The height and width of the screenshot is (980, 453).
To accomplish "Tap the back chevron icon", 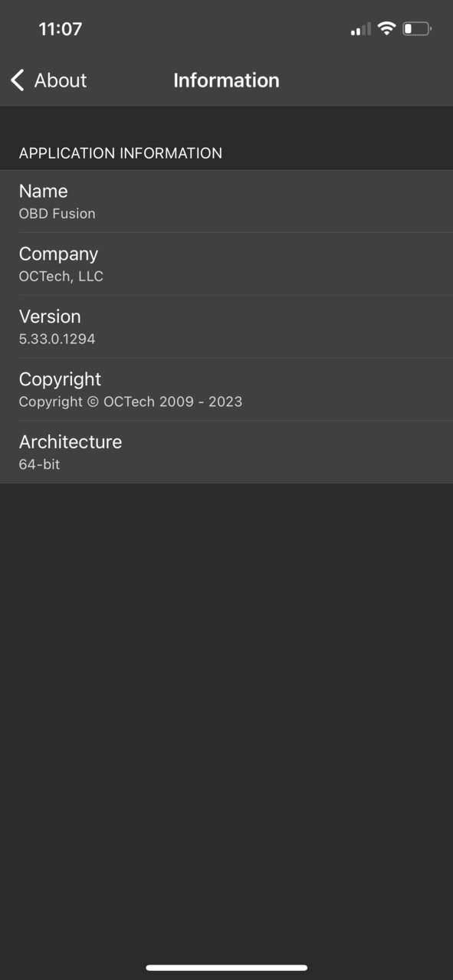I will pyautogui.click(x=18, y=80).
